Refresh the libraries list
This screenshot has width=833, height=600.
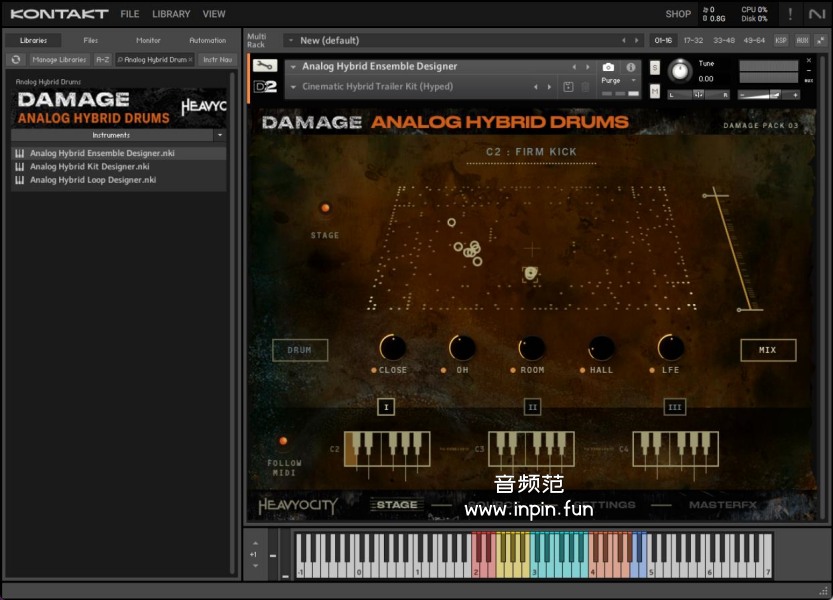(x=16, y=60)
